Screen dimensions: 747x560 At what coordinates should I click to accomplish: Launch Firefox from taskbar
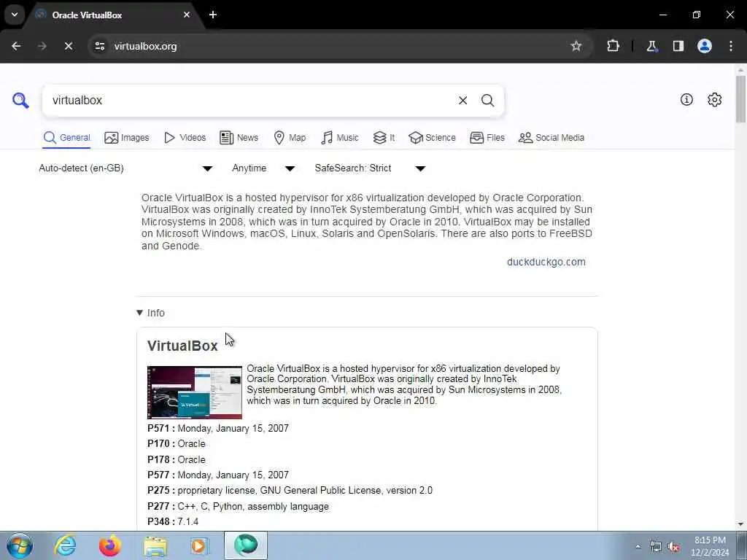(109, 545)
